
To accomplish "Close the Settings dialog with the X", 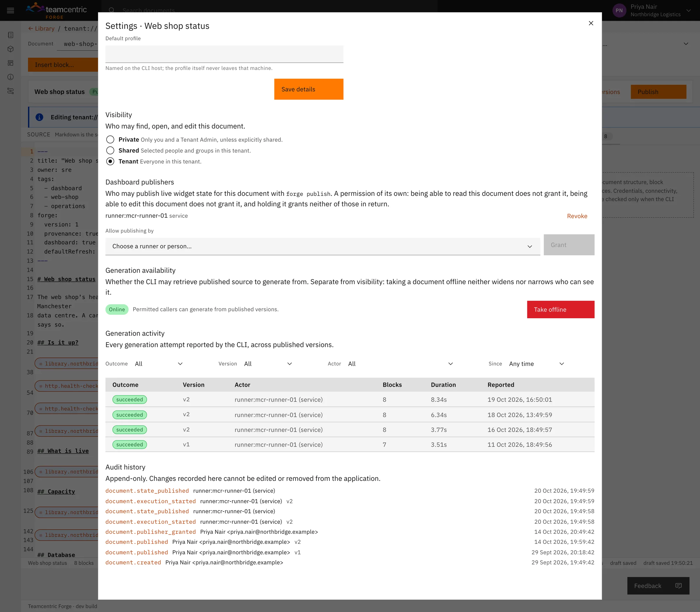I will coord(591,23).
